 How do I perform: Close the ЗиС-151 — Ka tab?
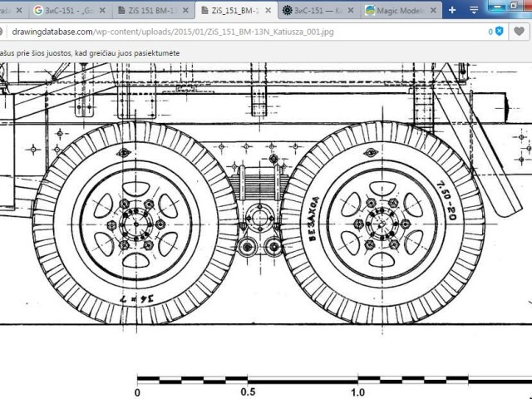pos(352,11)
